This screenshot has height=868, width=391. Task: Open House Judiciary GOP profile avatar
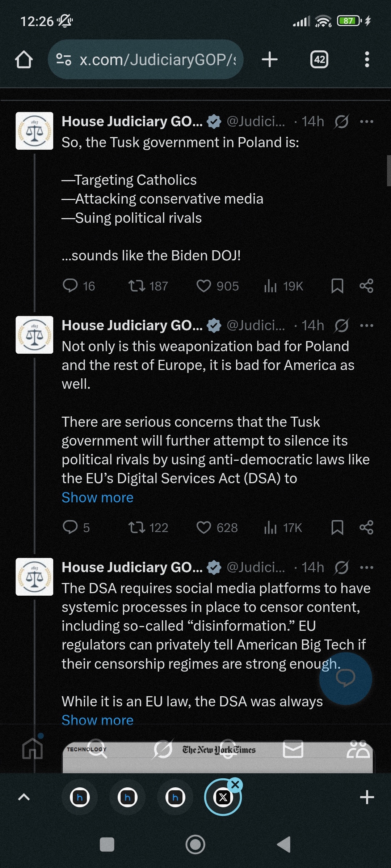[x=34, y=131]
